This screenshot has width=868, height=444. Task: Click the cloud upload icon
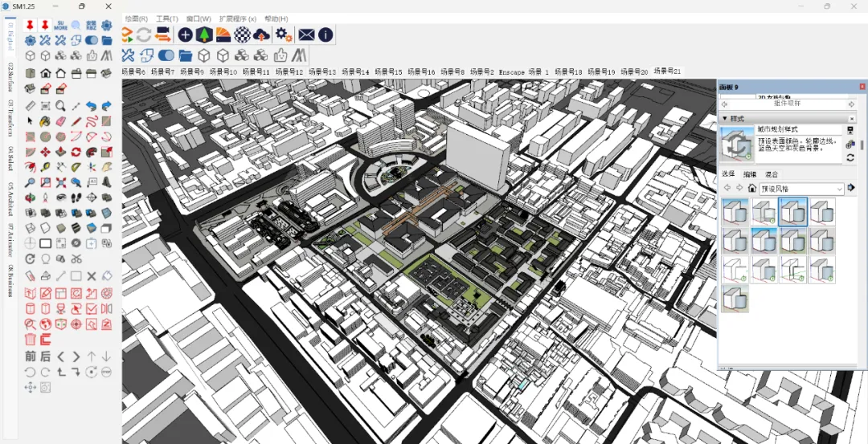[261, 35]
